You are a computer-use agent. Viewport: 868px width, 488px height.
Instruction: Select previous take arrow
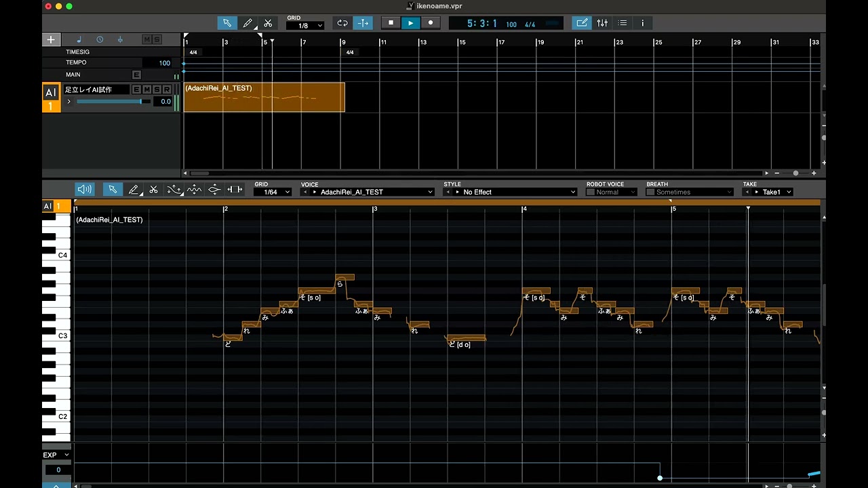coord(748,192)
